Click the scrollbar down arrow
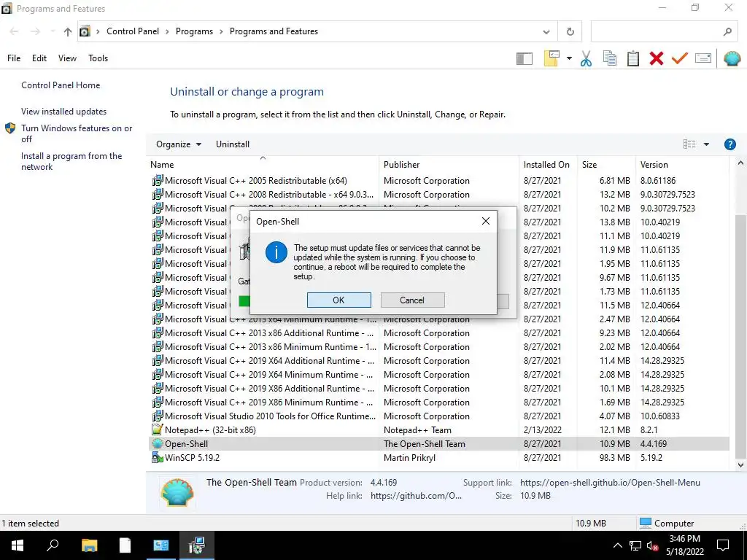Viewport: 747px width, 560px height. 740,465
